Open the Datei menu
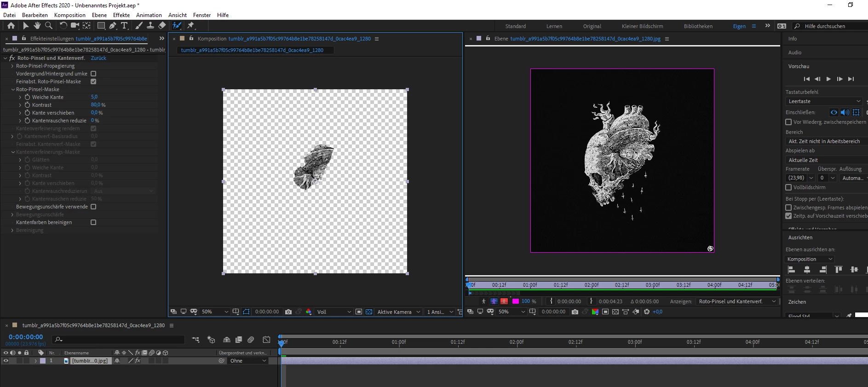The width and height of the screenshot is (868, 387). [9, 15]
